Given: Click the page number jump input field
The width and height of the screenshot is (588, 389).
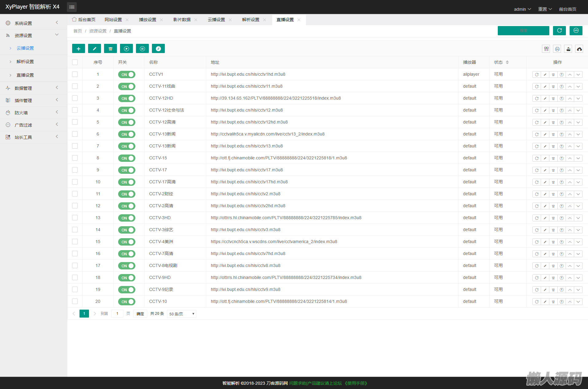Looking at the screenshot, I should pos(117,314).
